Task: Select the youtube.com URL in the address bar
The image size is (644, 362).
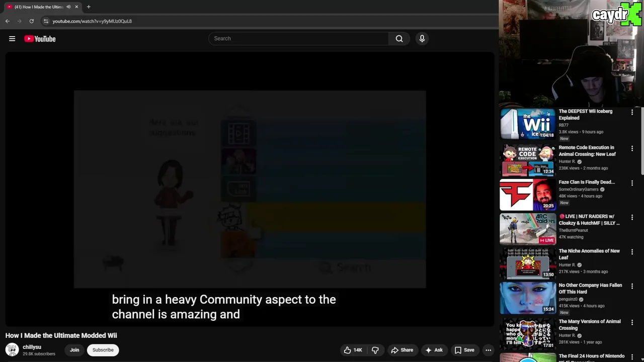Action: (92, 21)
